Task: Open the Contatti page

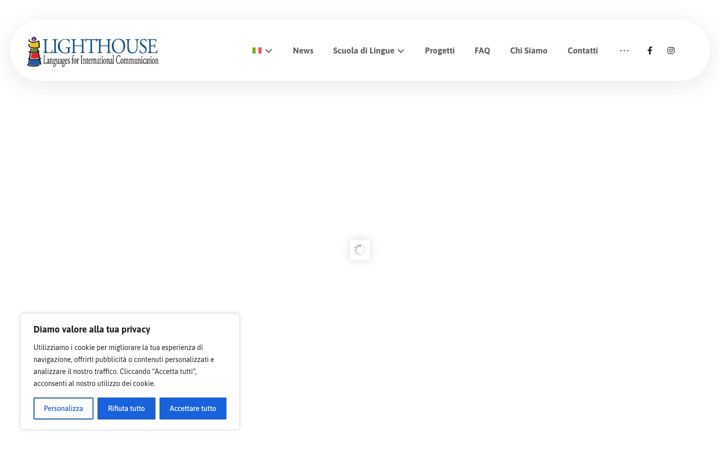Action: click(583, 51)
